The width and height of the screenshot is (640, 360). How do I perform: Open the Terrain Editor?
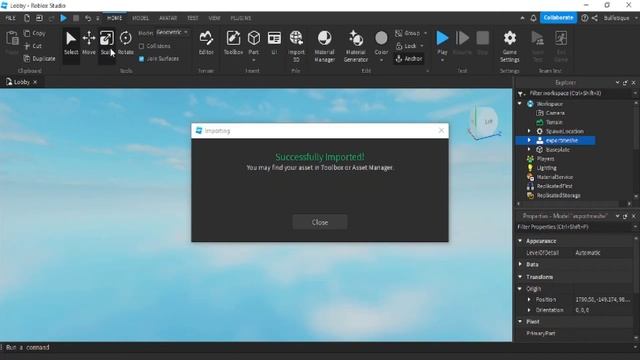(x=206, y=43)
